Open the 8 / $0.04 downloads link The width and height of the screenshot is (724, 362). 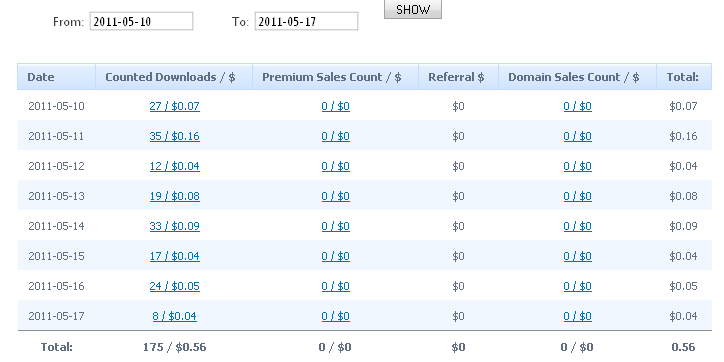(x=175, y=316)
